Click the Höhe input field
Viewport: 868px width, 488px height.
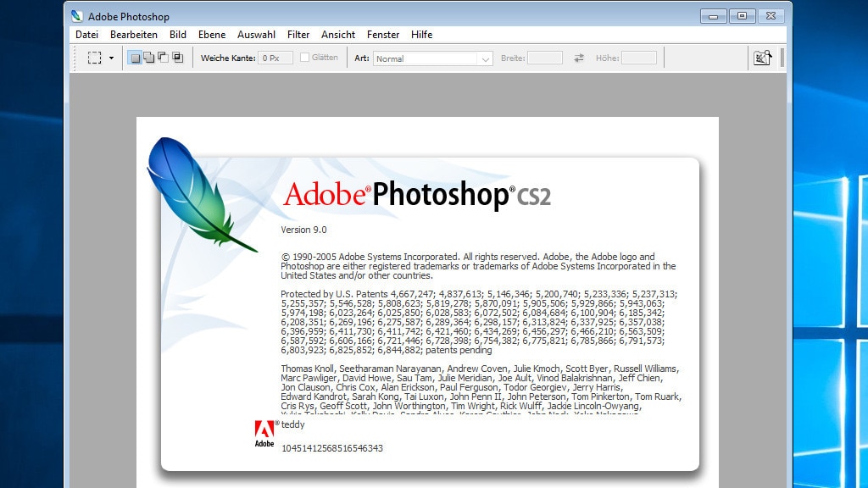[x=639, y=58]
